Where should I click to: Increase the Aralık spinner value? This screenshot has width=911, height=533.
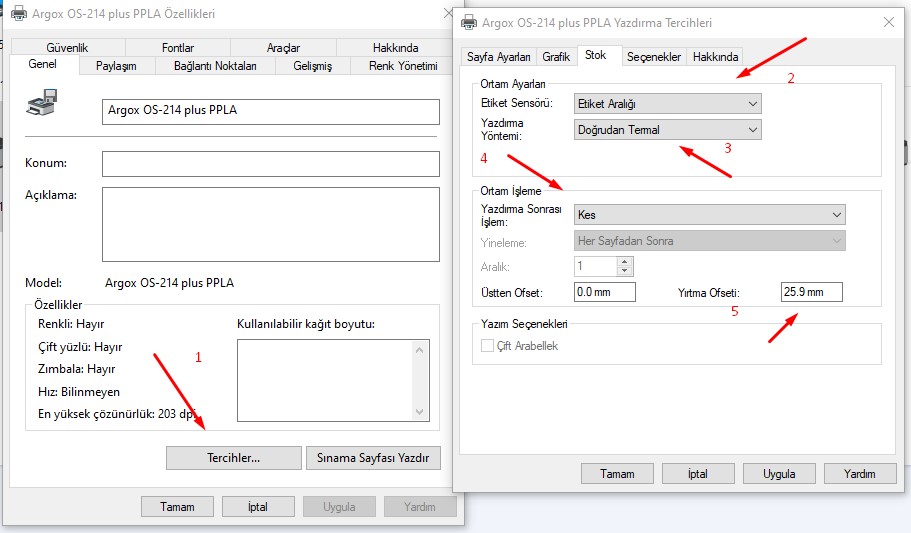[625, 262]
